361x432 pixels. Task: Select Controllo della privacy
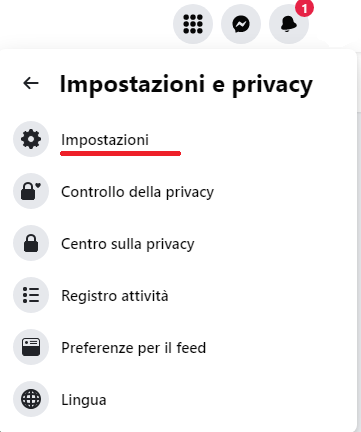coord(137,192)
